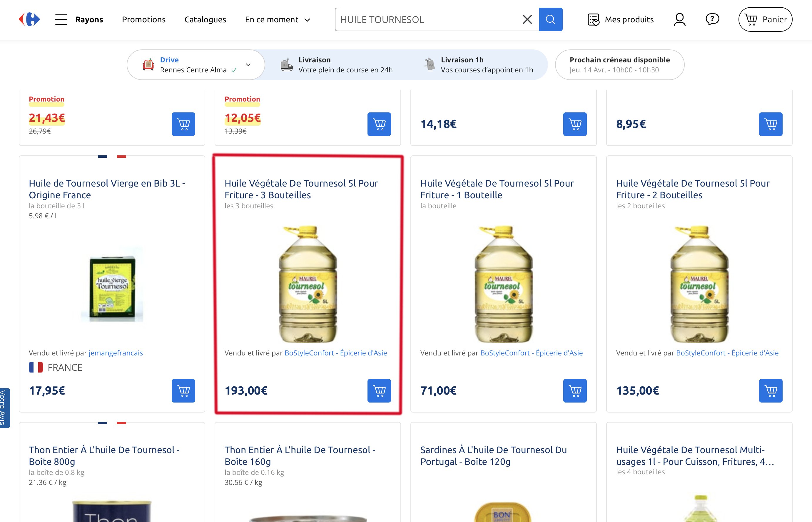Image resolution: width=812 pixels, height=522 pixels.
Task: Open Huile Végétale Multi-usages 1l title
Action: [695, 455]
